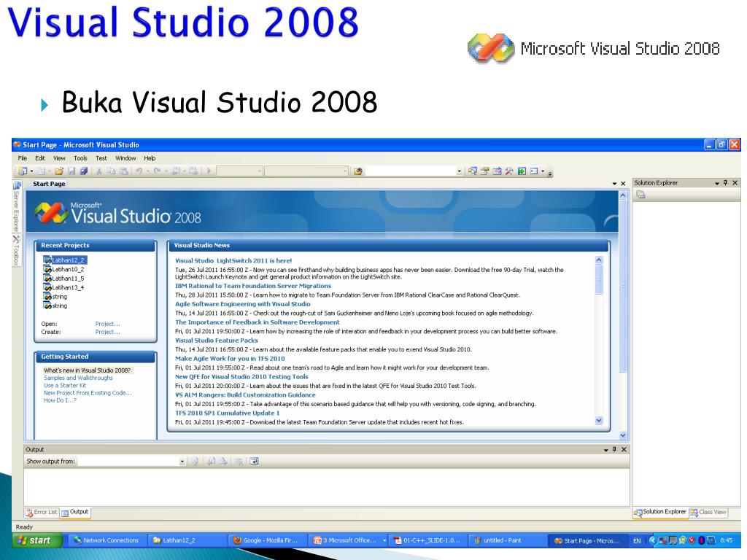Open the Properties Window toolbar icon

(485, 171)
